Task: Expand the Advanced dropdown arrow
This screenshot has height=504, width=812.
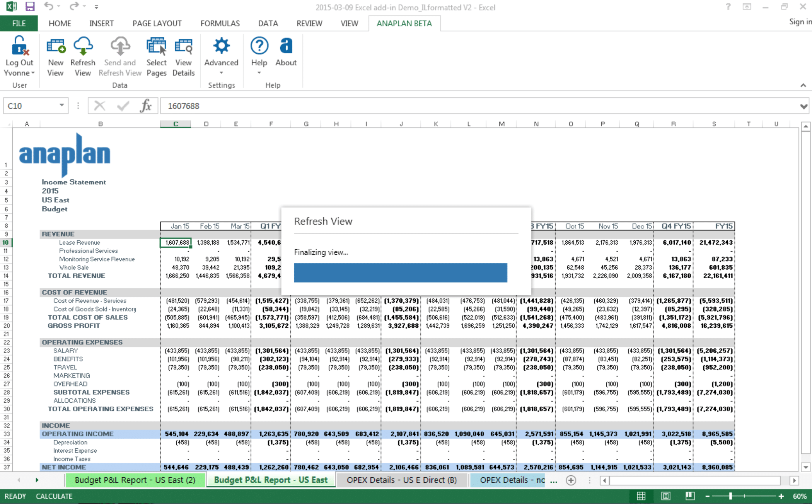Action: pyautogui.click(x=221, y=73)
